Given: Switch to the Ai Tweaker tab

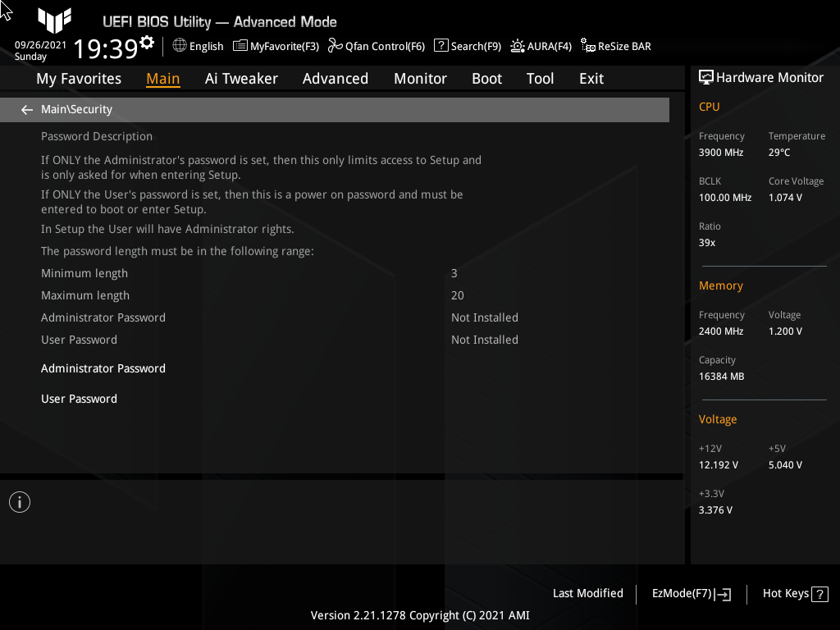Looking at the screenshot, I should (x=241, y=78).
